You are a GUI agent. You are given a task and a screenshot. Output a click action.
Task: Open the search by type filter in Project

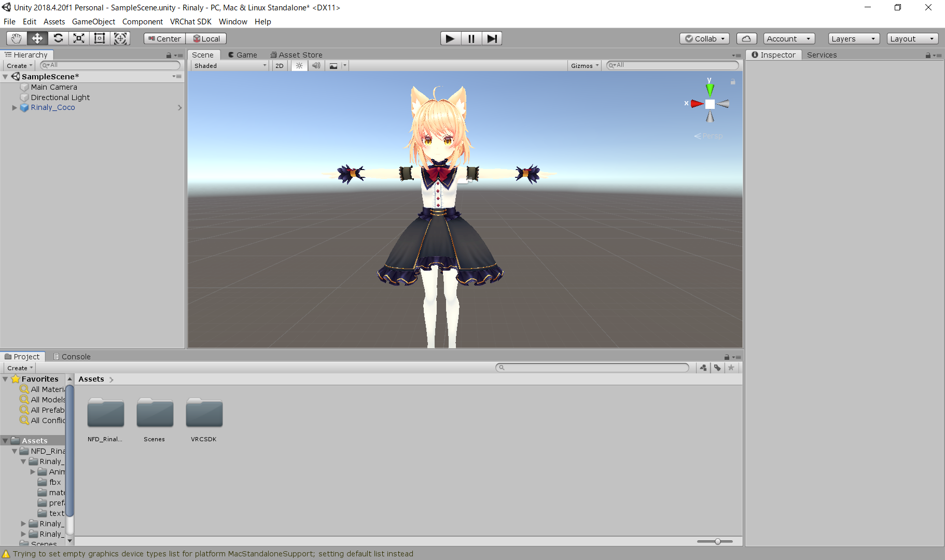[703, 367]
